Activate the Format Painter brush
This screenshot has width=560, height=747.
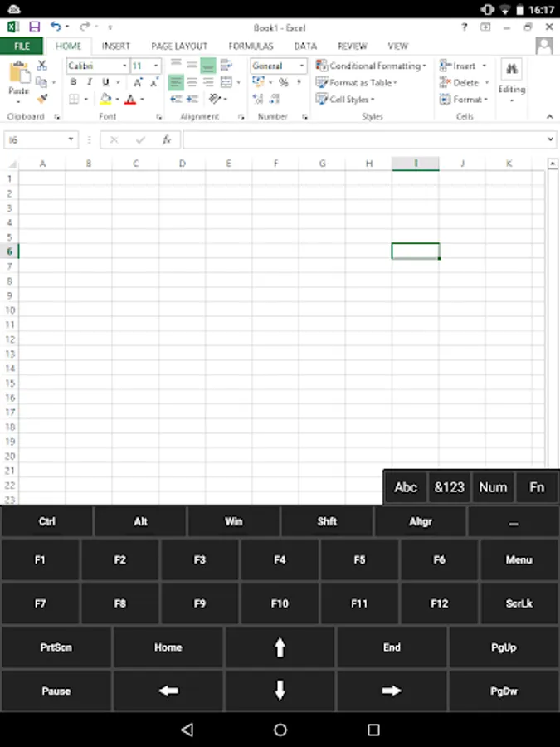pyautogui.click(x=42, y=99)
